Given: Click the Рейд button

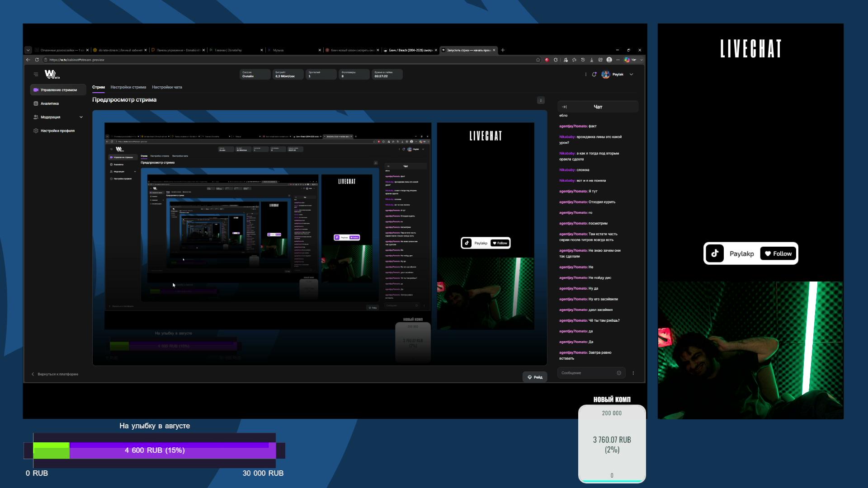Looking at the screenshot, I should click(535, 377).
